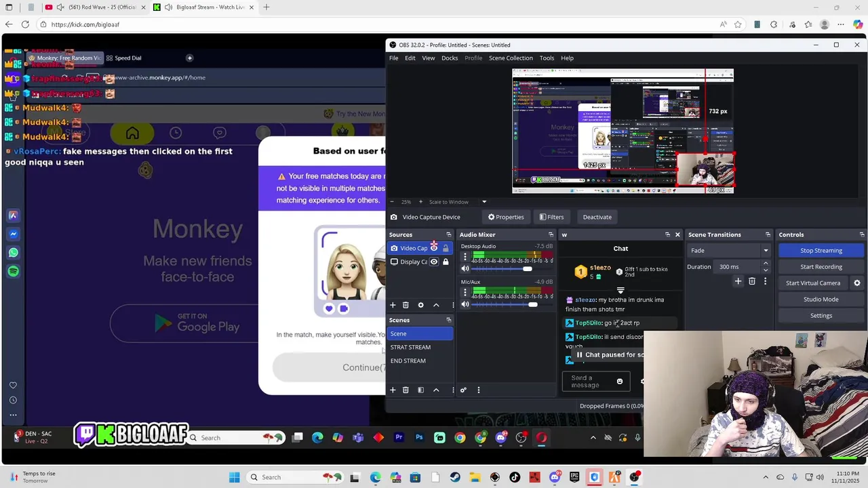Delete selected scene with trash icon
The height and width of the screenshot is (488, 868).
406,390
